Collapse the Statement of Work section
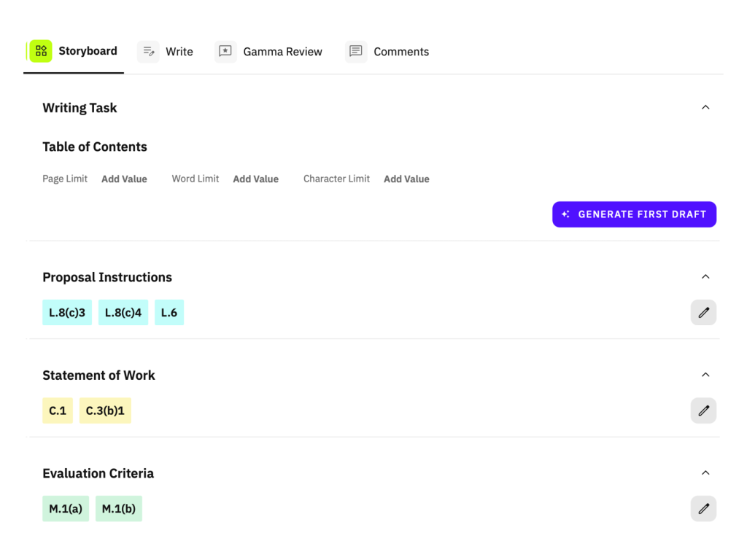This screenshot has height=560, width=747. click(x=705, y=375)
